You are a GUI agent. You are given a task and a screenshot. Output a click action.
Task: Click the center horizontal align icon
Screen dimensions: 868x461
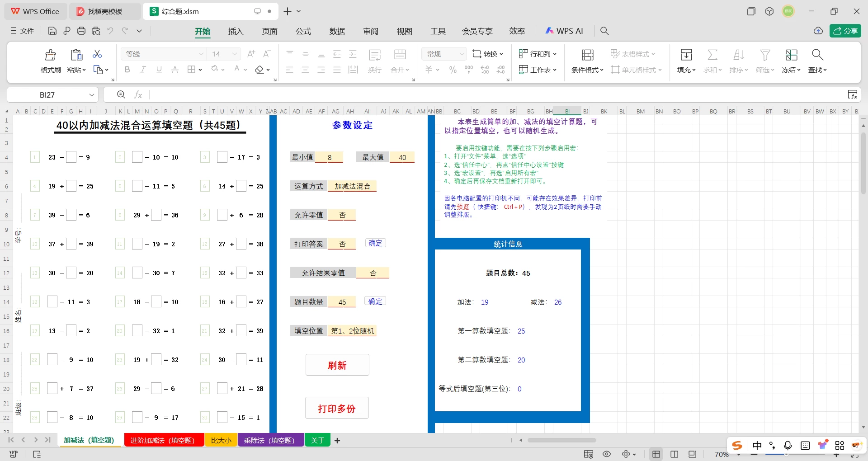point(306,70)
